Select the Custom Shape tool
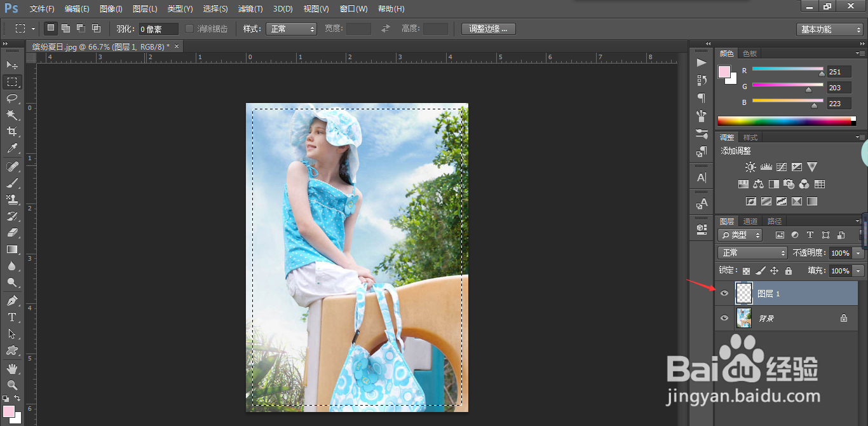The width and height of the screenshot is (868, 426). [x=11, y=350]
